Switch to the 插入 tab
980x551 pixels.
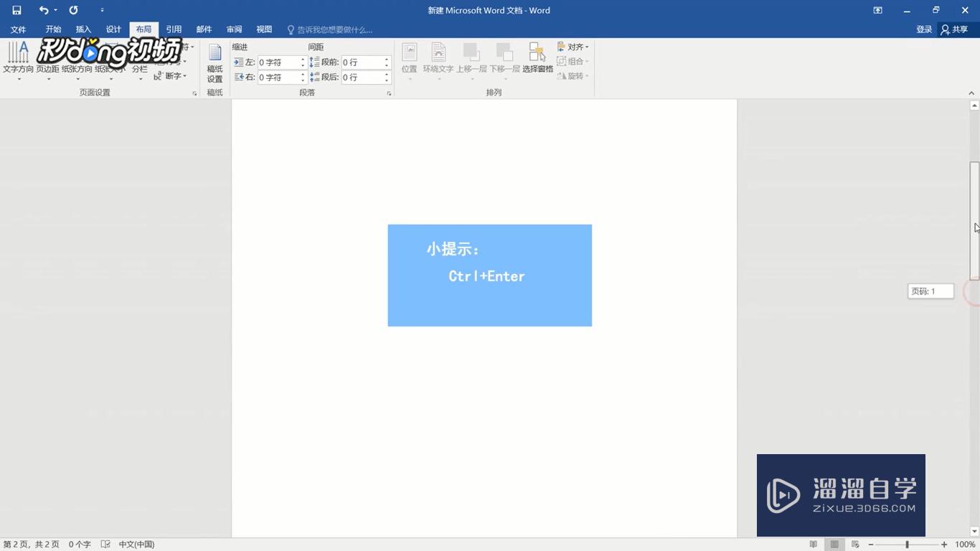83,29
